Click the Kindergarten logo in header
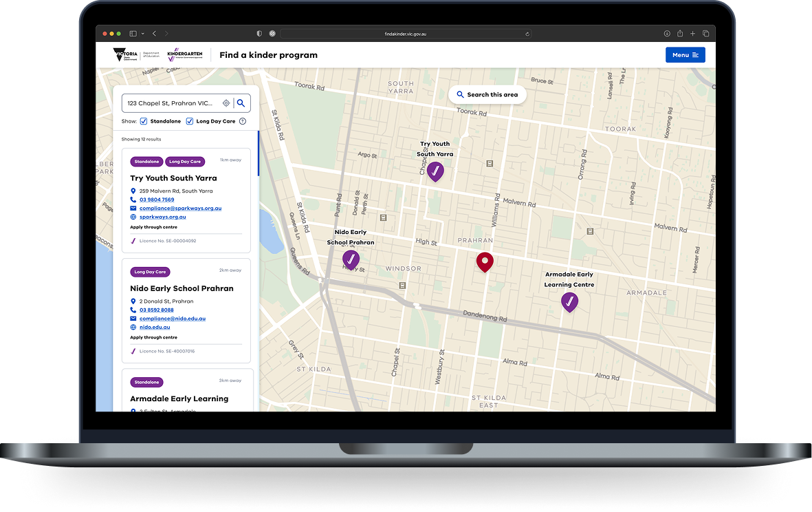The height and width of the screenshot is (512, 812). [185, 55]
